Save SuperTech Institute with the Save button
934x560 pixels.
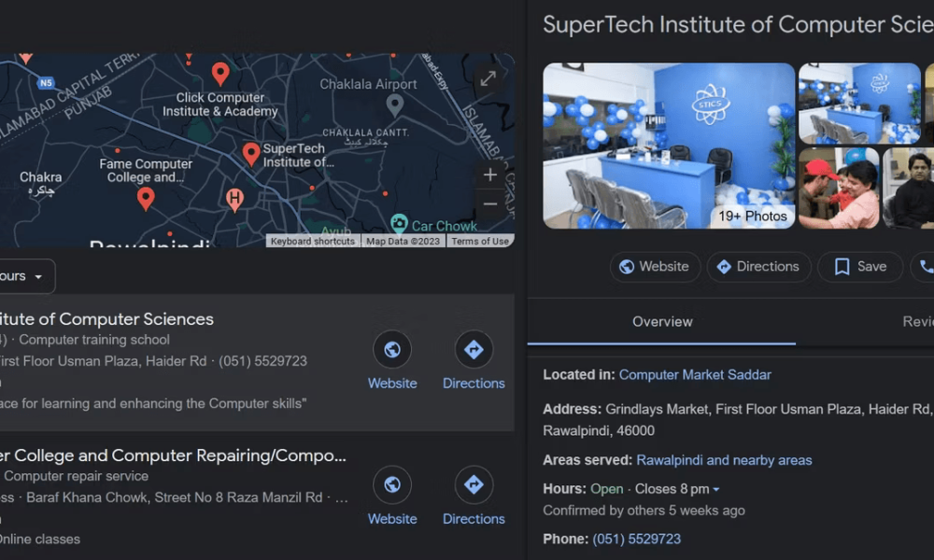860,267
